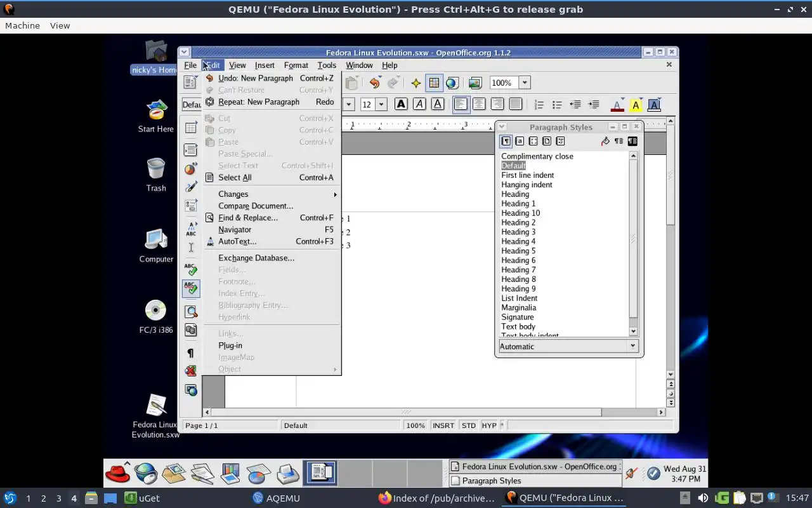Select Paragraph Styles icon in Stylist
812x508 pixels.
click(x=506, y=141)
